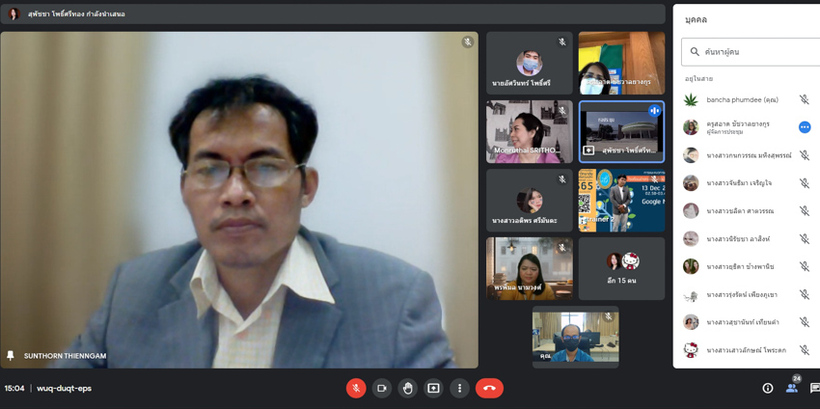Select participant นางสาวอุธิดา ช้างพานิช in the list
Image resolution: width=820 pixels, height=409 pixels.
point(740,267)
